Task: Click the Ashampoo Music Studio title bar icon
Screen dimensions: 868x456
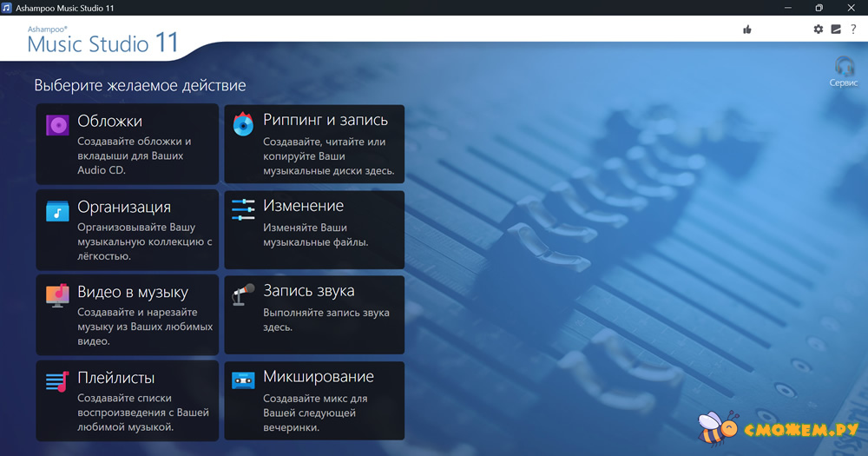Action: [7, 8]
